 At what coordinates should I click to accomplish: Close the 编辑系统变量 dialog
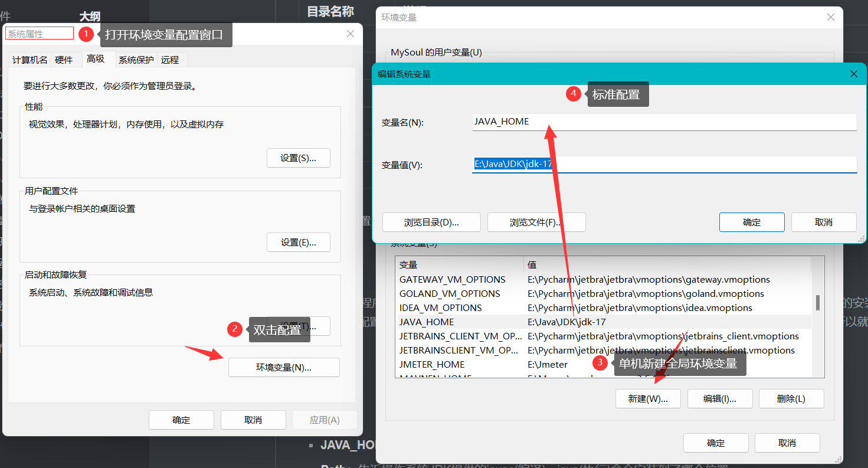click(x=853, y=74)
